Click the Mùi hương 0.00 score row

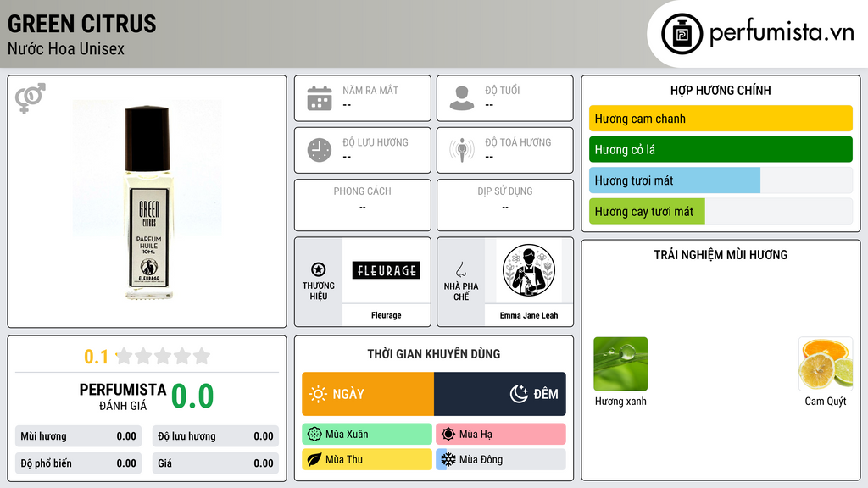point(78,436)
